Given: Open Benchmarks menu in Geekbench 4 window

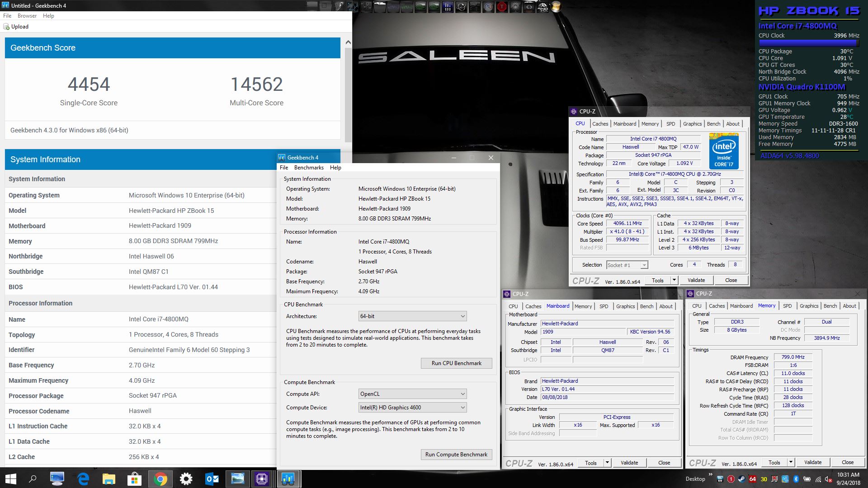Looking at the screenshot, I should [x=309, y=168].
